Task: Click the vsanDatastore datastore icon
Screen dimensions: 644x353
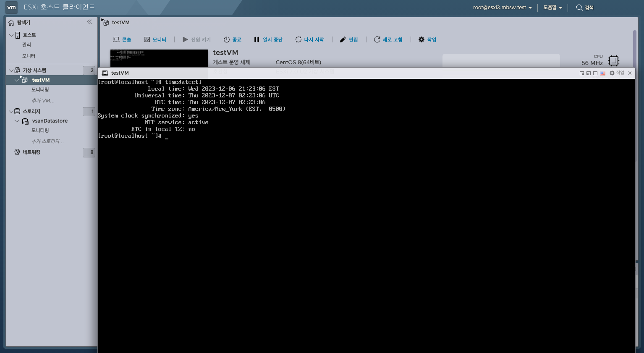Action: pos(25,121)
